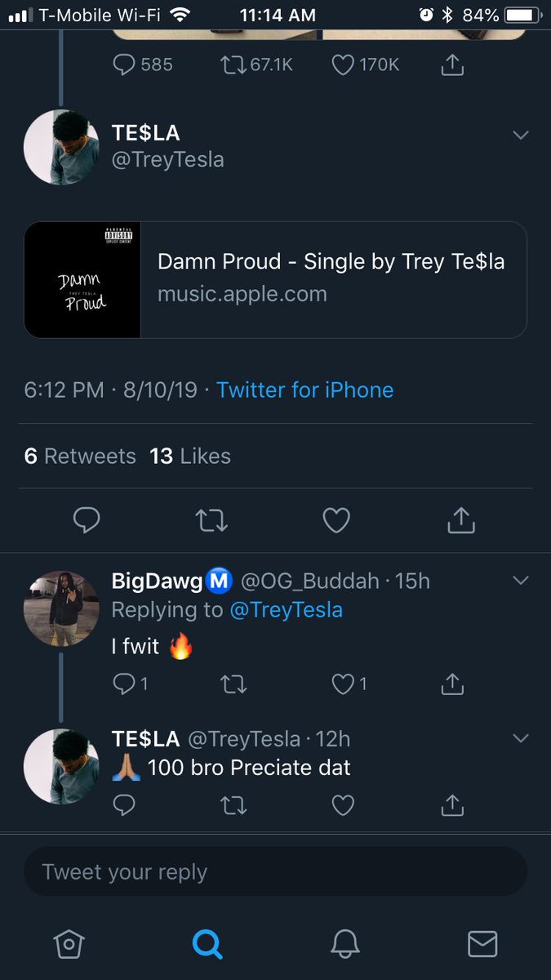
Task: Share BigDawg's reply tweet
Action: [451, 684]
